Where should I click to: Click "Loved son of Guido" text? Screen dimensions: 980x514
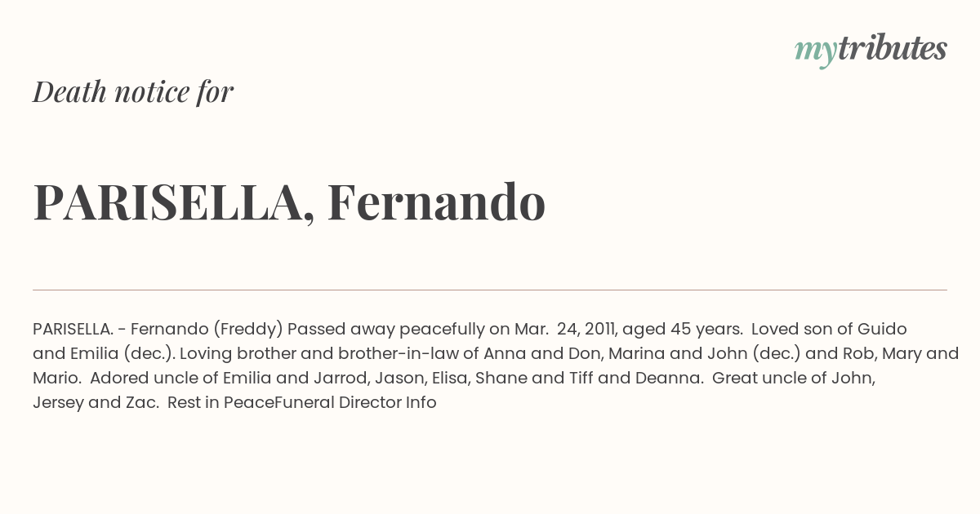[x=829, y=329]
